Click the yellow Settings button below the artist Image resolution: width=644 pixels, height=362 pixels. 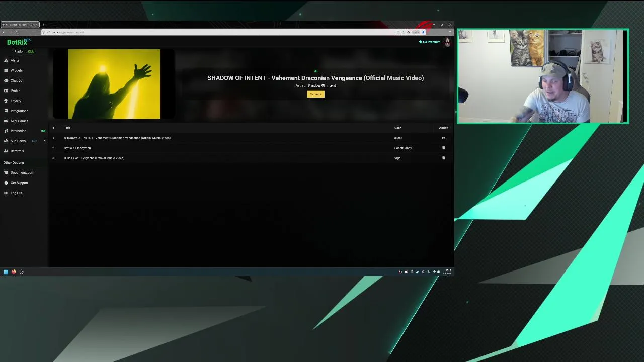pos(315,94)
